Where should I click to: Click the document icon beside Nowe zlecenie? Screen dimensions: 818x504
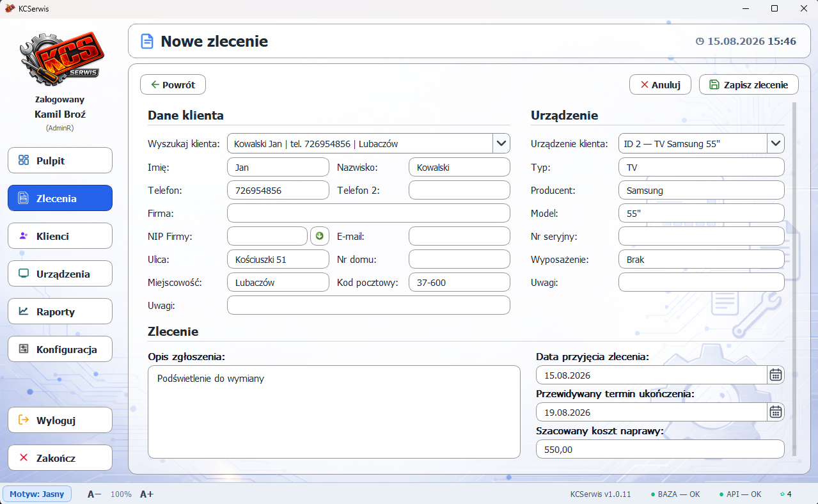(x=147, y=42)
